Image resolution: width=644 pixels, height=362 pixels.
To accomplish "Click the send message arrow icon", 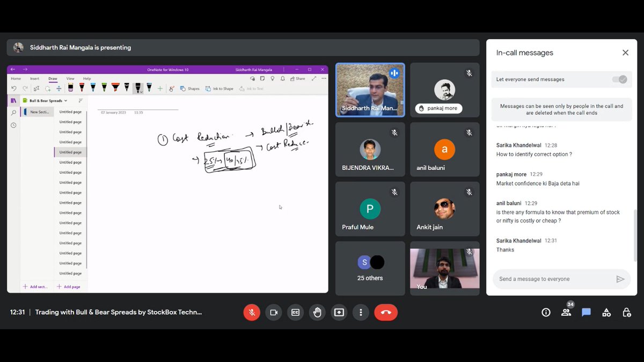I will [x=620, y=279].
